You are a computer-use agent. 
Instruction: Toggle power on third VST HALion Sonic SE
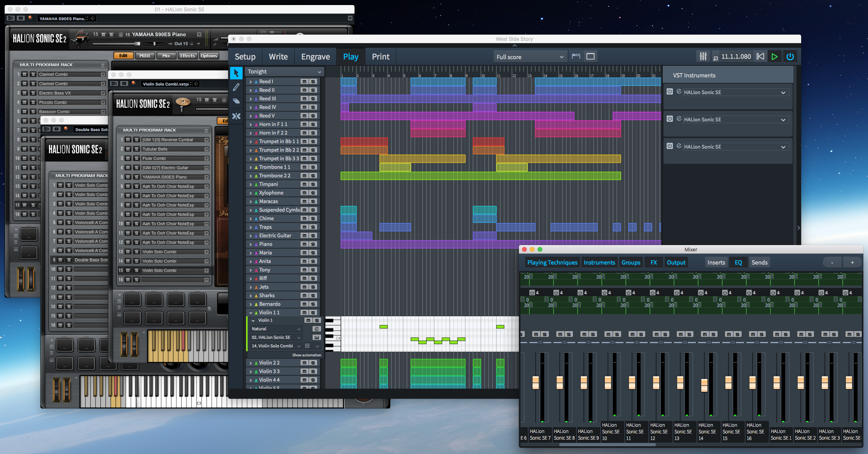pyautogui.click(x=670, y=146)
